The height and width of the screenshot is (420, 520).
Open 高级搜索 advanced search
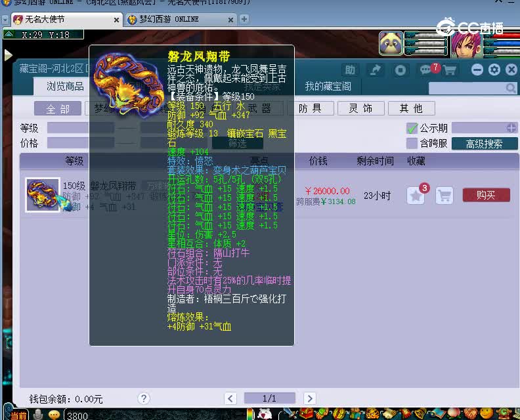click(x=484, y=144)
